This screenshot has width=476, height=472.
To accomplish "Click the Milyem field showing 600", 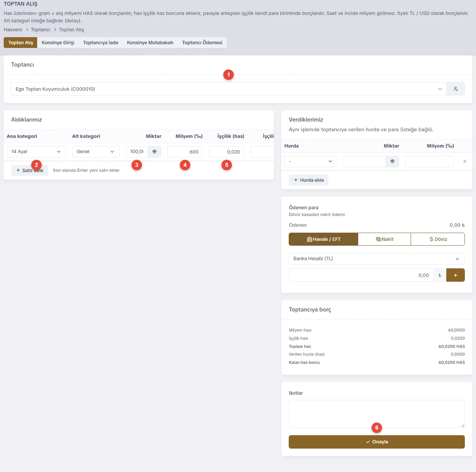I will [x=185, y=152].
